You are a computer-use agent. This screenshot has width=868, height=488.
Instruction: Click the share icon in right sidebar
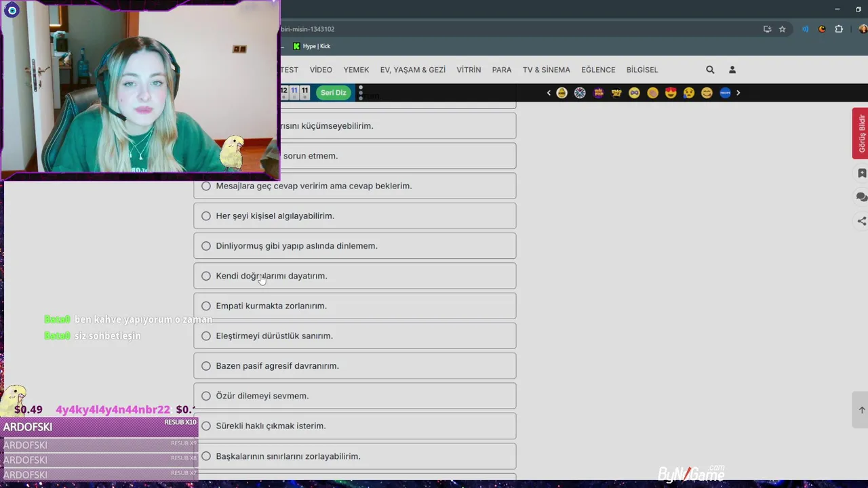862,221
